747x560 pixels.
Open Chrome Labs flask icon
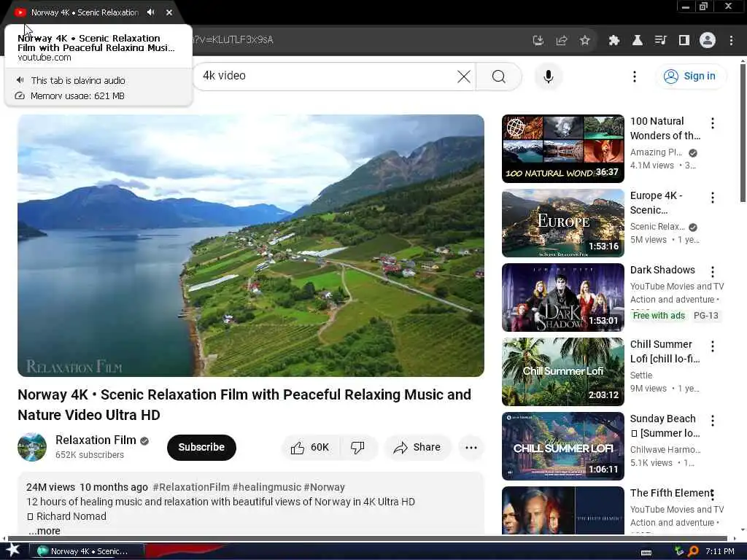pos(638,41)
